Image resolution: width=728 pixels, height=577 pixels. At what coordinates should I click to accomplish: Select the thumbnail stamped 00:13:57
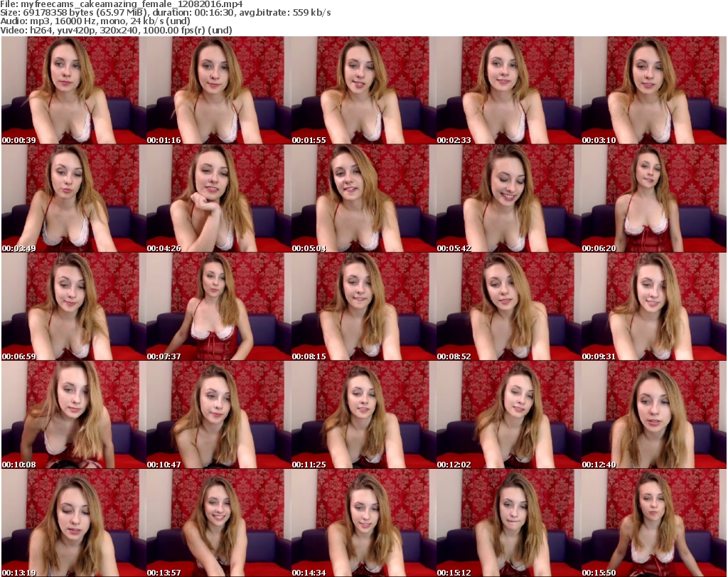219,523
